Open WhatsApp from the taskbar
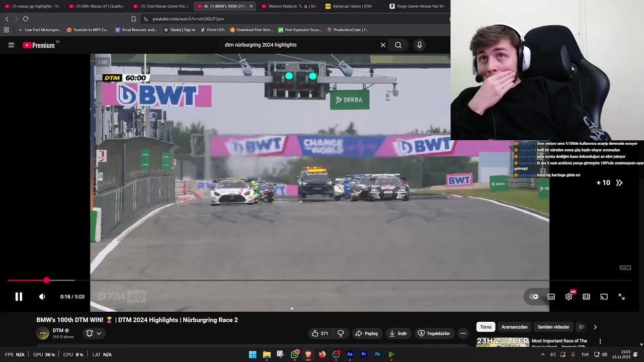 click(294, 354)
